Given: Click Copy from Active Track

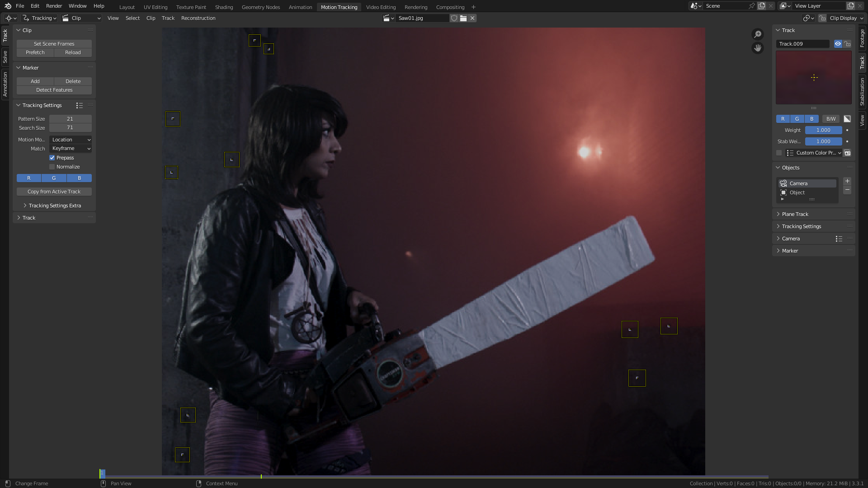Looking at the screenshot, I should tap(54, 192).
